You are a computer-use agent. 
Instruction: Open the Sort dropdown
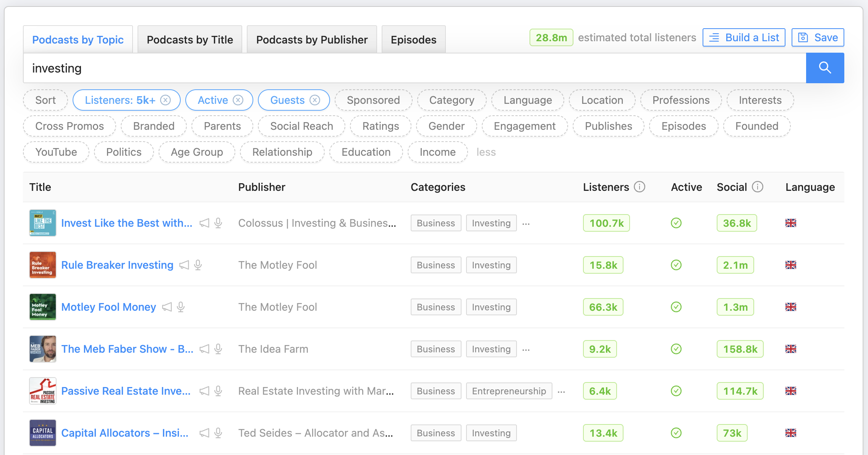point(45,100)
